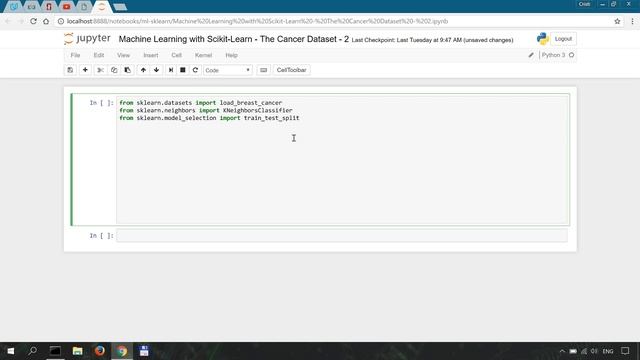The width and height of the screenshot is (640, 360).
Task: Go back in browser history
Action: [9, 21]
